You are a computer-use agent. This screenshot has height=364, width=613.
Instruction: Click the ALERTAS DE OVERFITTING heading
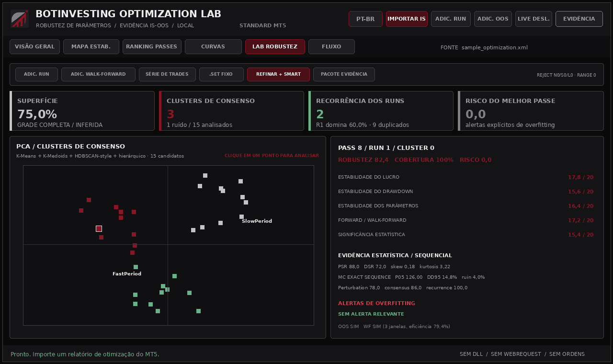tap(376, 304)
